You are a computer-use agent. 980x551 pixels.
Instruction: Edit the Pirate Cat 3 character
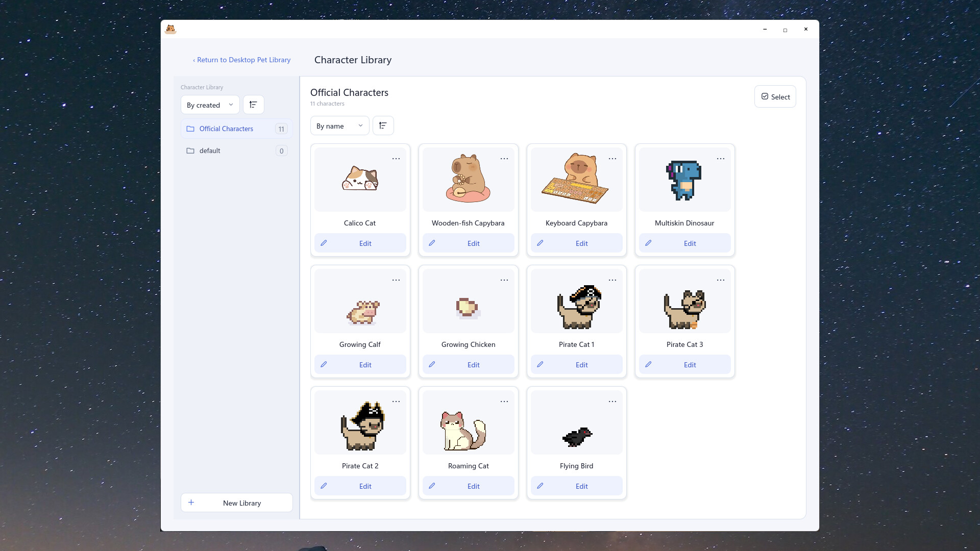tap(684, 365)
